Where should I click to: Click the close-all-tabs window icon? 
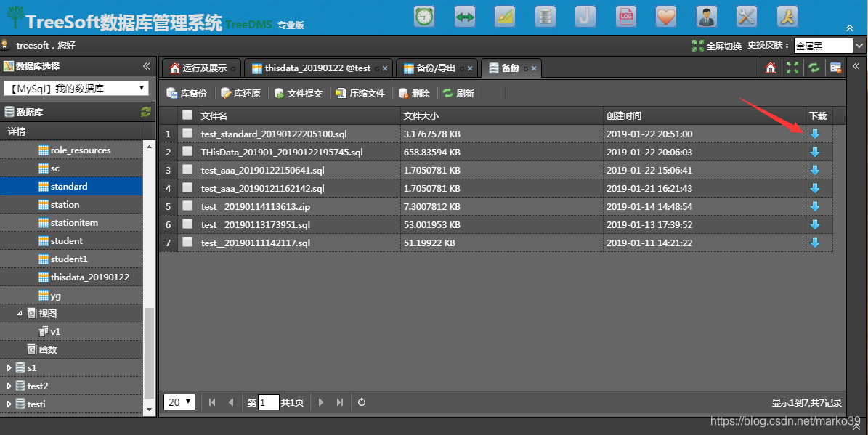835,68
